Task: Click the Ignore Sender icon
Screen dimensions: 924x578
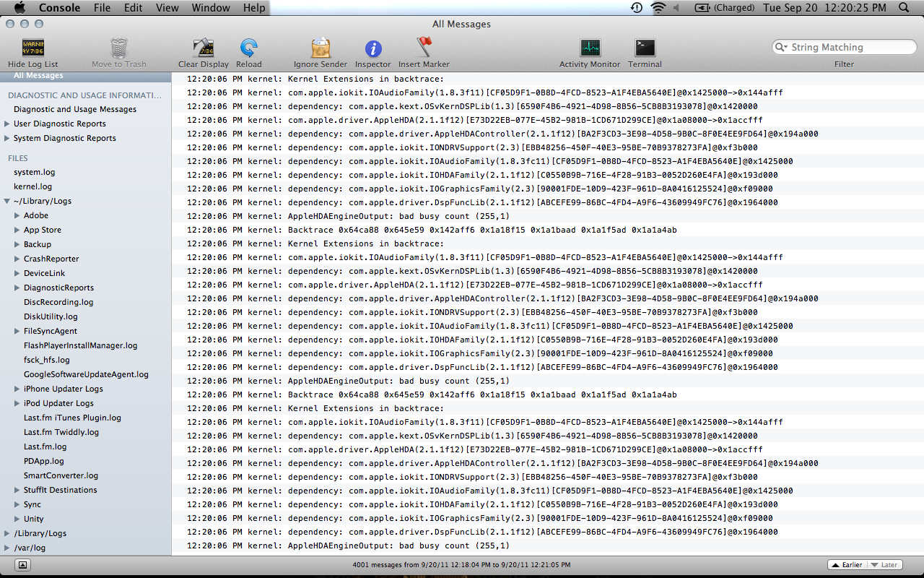Action: point(321,48)
